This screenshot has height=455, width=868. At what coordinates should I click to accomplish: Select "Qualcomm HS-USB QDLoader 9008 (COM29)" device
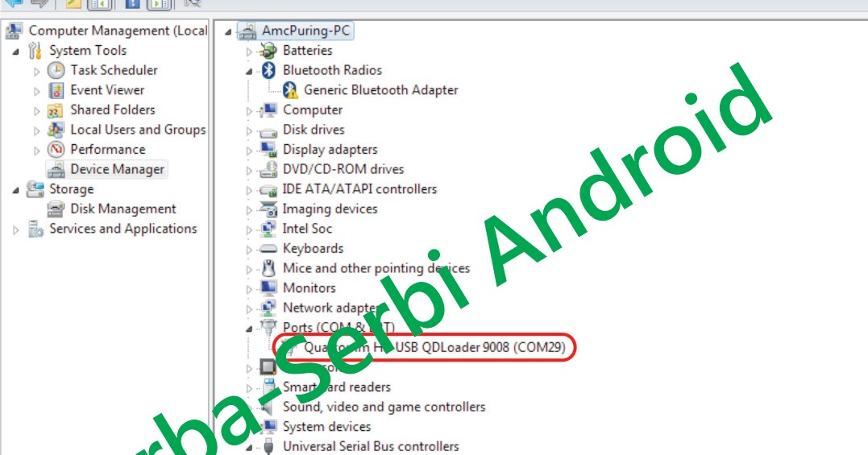434,347
